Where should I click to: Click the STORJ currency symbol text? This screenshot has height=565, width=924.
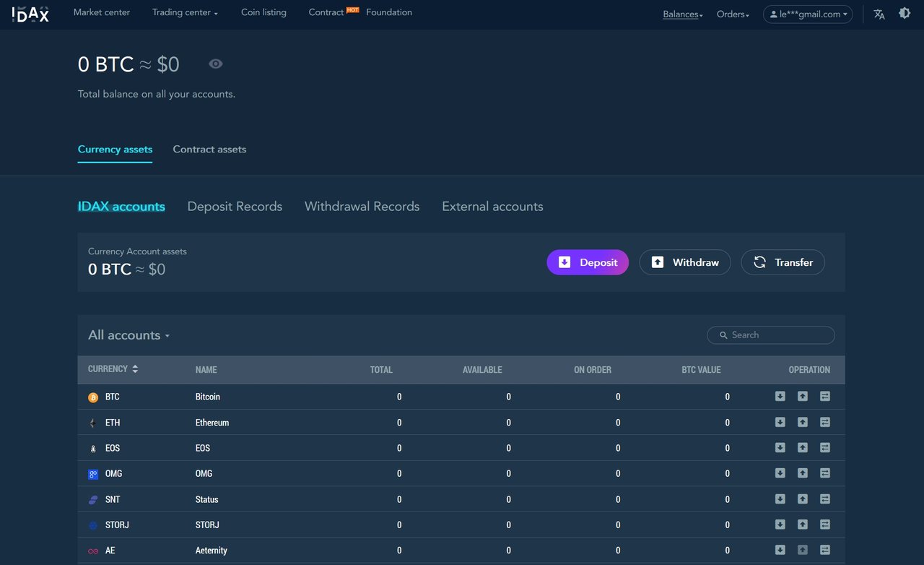117,525
